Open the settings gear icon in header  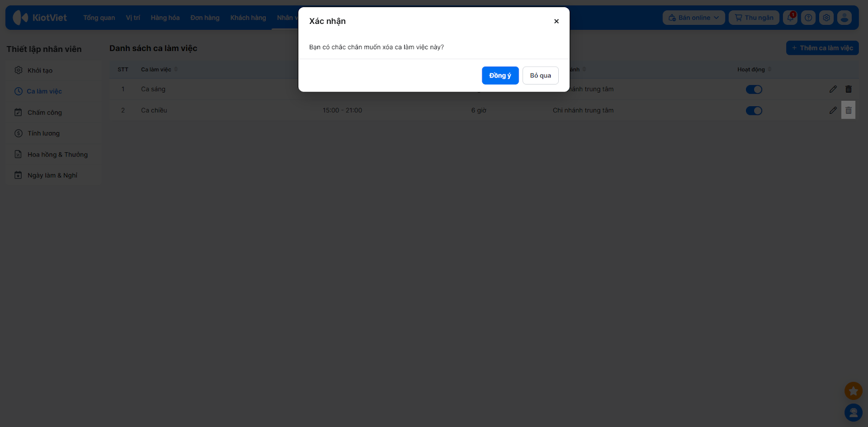tap(826, 18)
